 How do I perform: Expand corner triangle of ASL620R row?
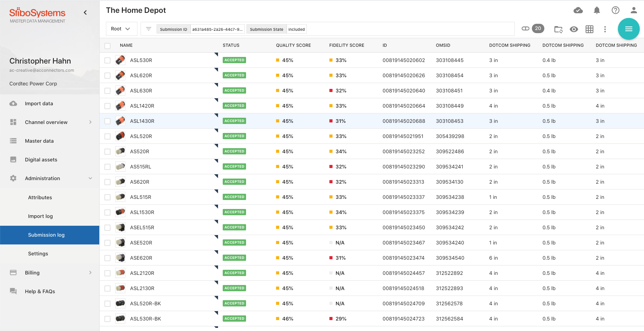(x=216, y=70)
